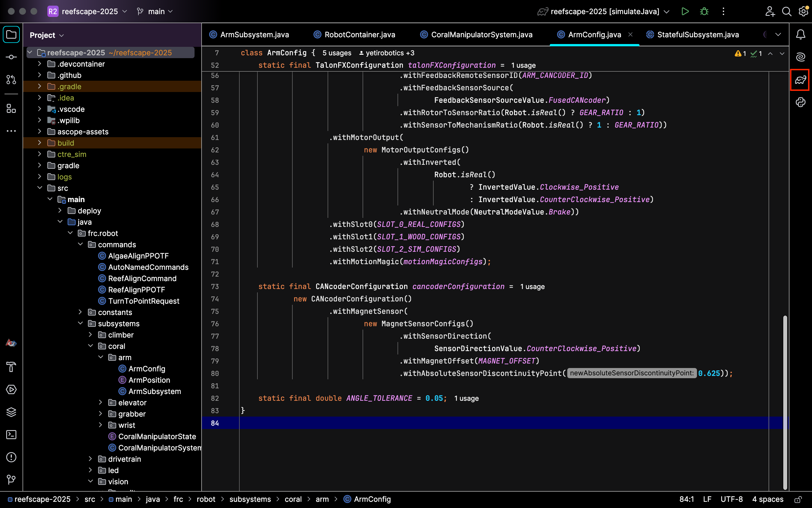Click the warnings indicator in editor

click(x=741, y=53)
